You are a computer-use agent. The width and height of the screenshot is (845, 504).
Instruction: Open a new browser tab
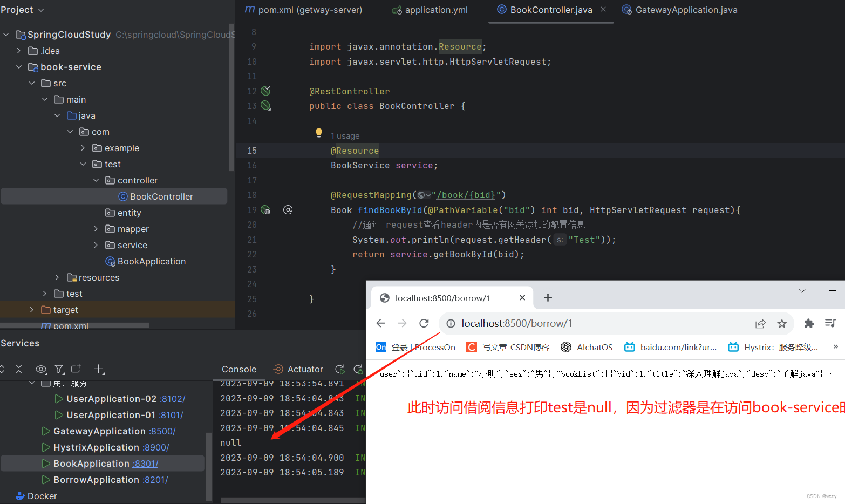click(x=548, y=298)
